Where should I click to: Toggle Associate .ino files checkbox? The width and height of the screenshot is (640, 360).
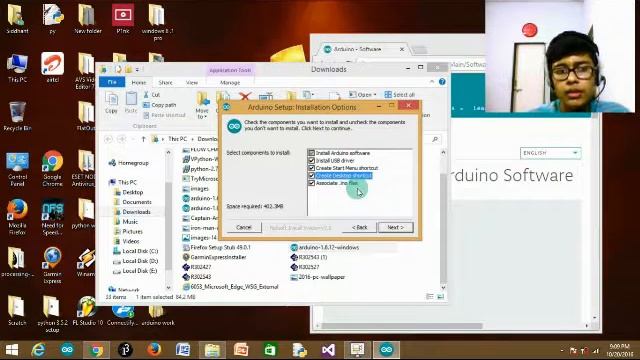[311, 183]
